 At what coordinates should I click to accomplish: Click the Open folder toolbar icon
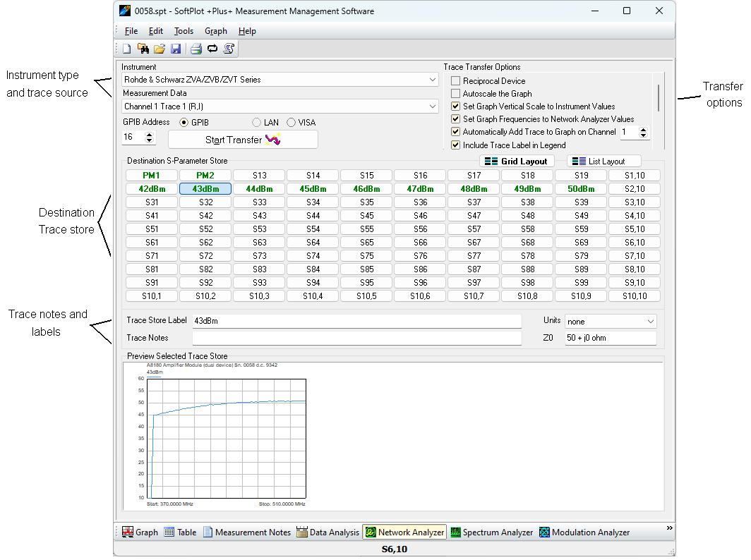(x=160, y=49)
